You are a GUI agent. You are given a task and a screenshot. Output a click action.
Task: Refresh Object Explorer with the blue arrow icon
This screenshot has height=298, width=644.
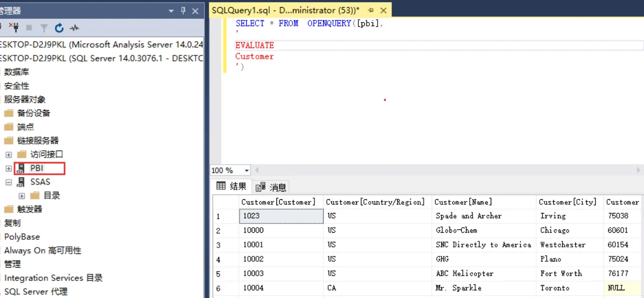point(59,28)
